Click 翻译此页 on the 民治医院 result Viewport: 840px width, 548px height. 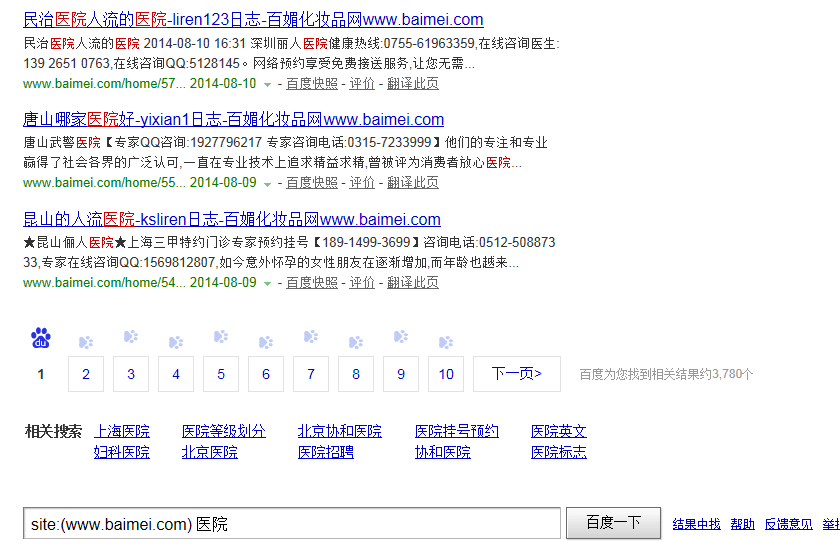[412, 84]
